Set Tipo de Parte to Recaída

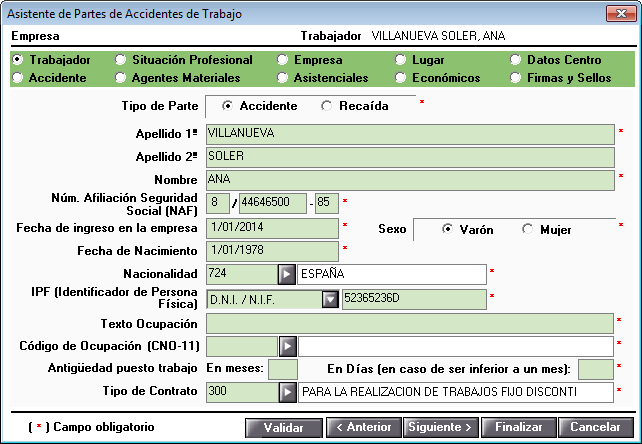coord(326,106)
